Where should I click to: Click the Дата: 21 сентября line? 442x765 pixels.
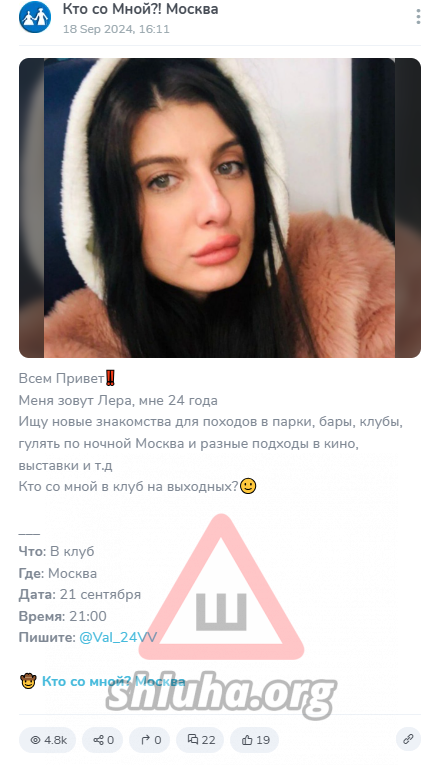tap(80, 594)
